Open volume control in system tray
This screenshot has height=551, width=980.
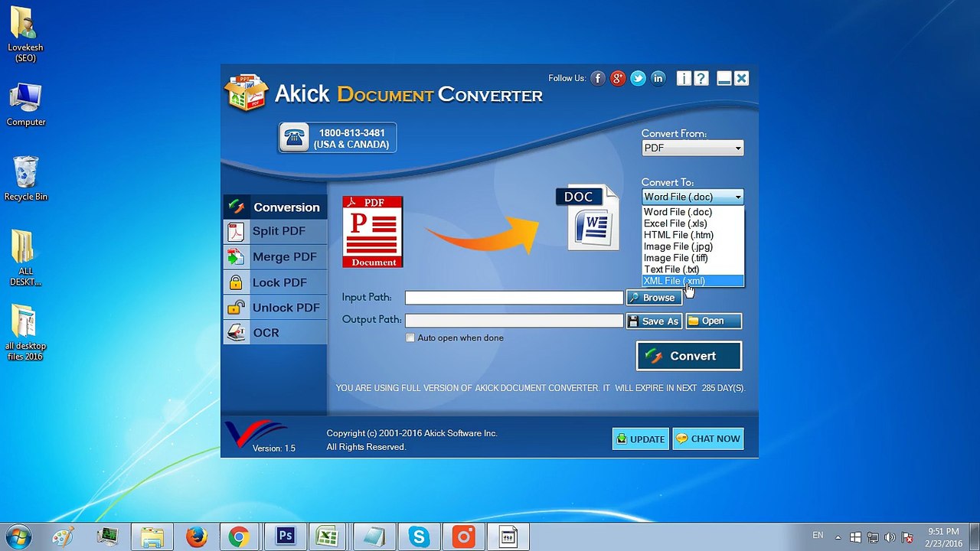890,537
